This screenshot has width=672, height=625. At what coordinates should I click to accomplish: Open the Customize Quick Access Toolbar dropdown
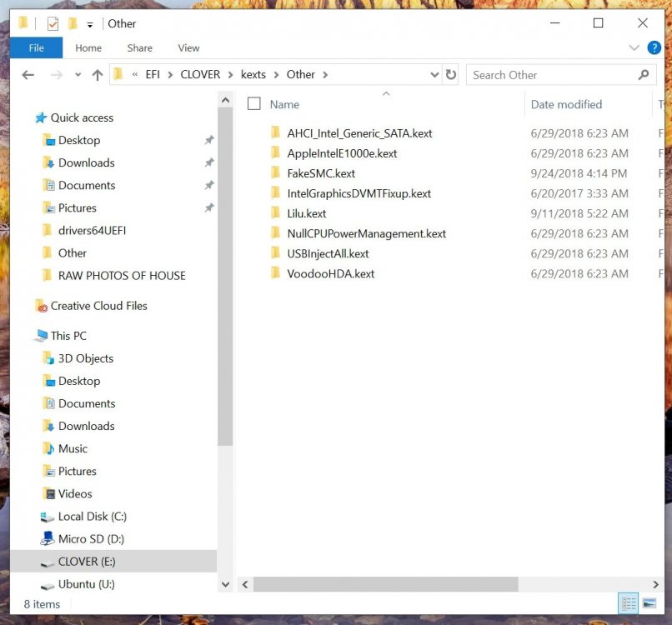point(90,25)
